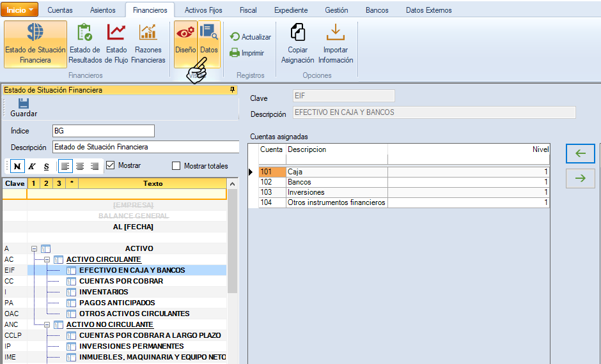Collapse the ACTIVO tree node
Viewport: 601px width, 364px height.
pyautogui.click(x=35, y=248)
